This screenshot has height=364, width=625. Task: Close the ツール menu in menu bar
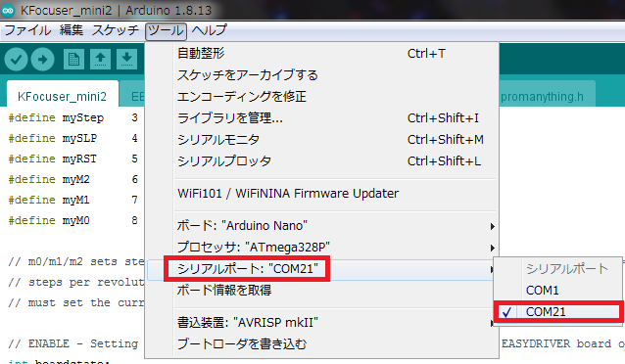pos(166,31)
